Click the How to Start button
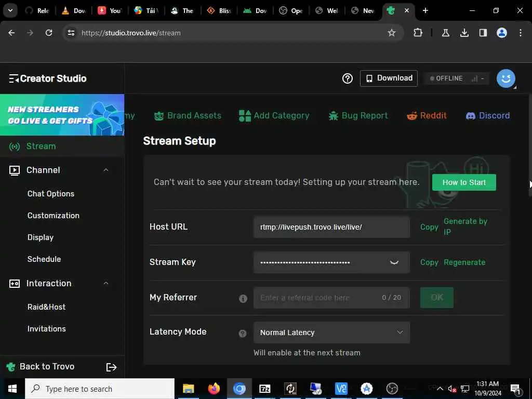The image size is (532, 399). coord(464,182)
